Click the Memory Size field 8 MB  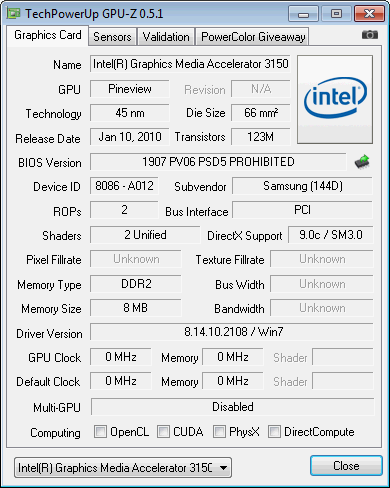pyautogui.click(x=136, y=308)
